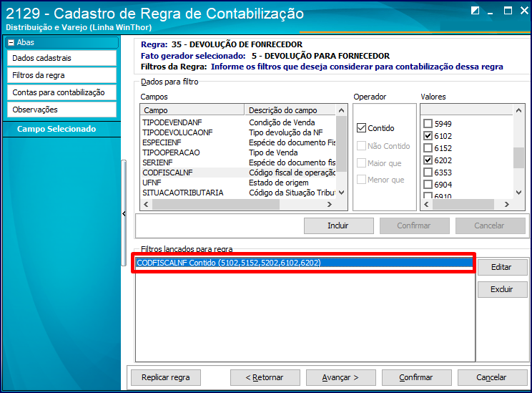The image size is (532, 393).
Task: Open the Observações tab
Action: click(x=61, y=110)
